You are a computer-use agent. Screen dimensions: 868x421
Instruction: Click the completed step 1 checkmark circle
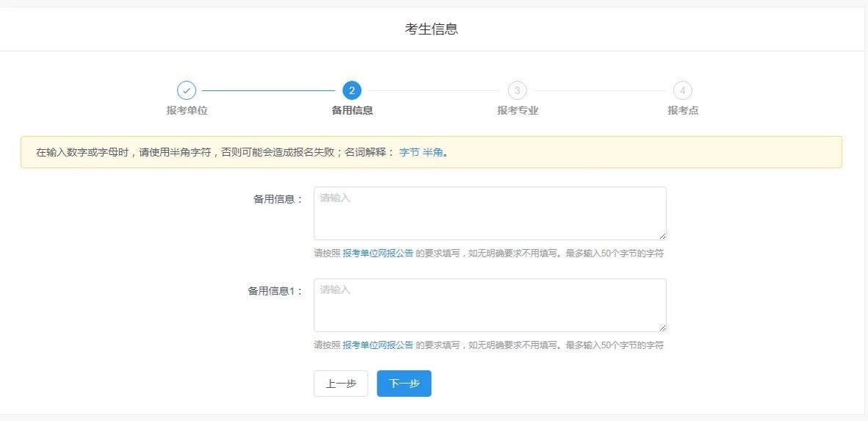pos(187,90)
